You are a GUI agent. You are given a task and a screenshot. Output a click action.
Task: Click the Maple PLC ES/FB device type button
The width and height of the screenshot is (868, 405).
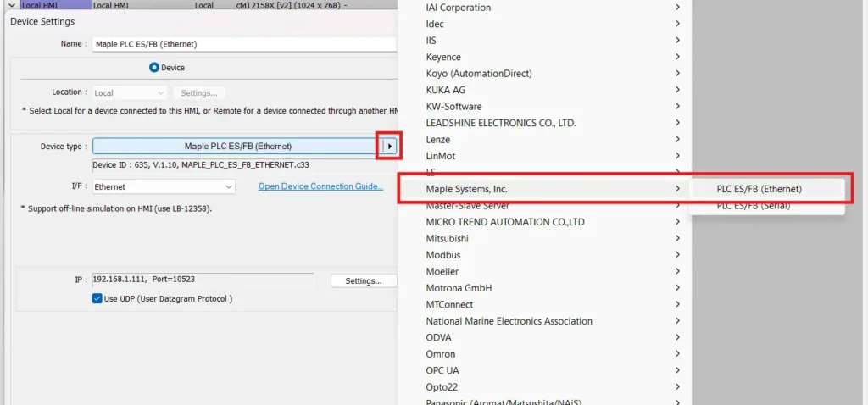pyautogui.click(x=237, y=146)
